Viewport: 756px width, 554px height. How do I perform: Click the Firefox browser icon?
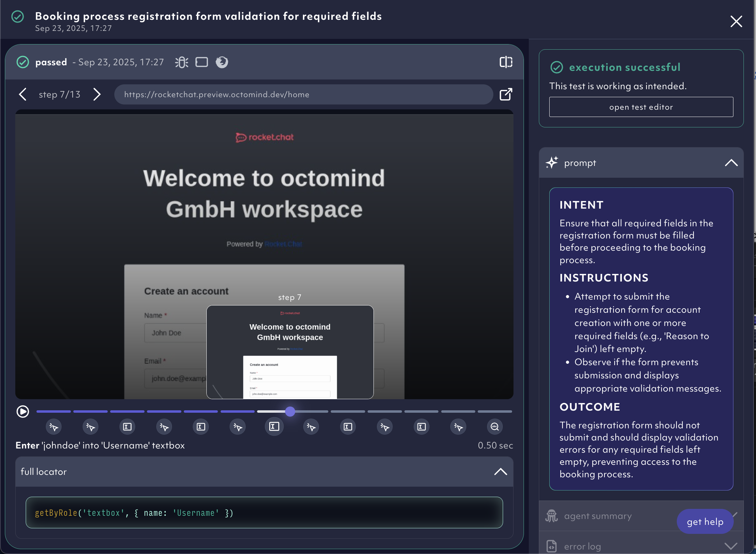point(222,62)
